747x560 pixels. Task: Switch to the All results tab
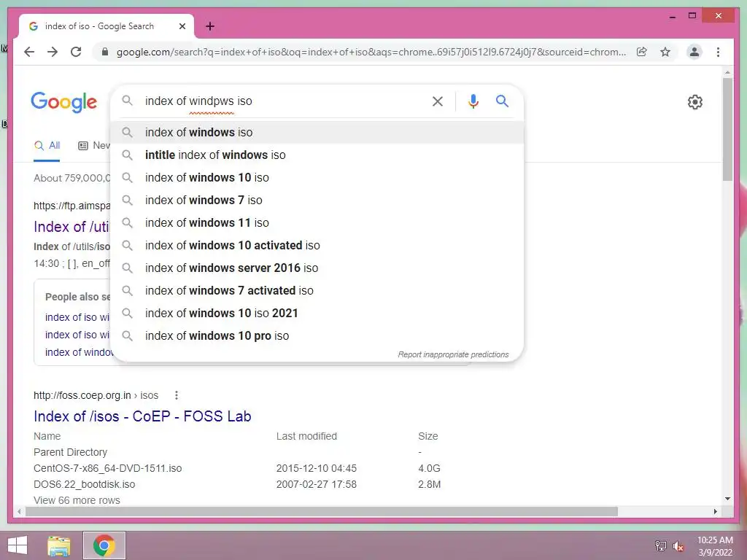click(x=47, y=146)
